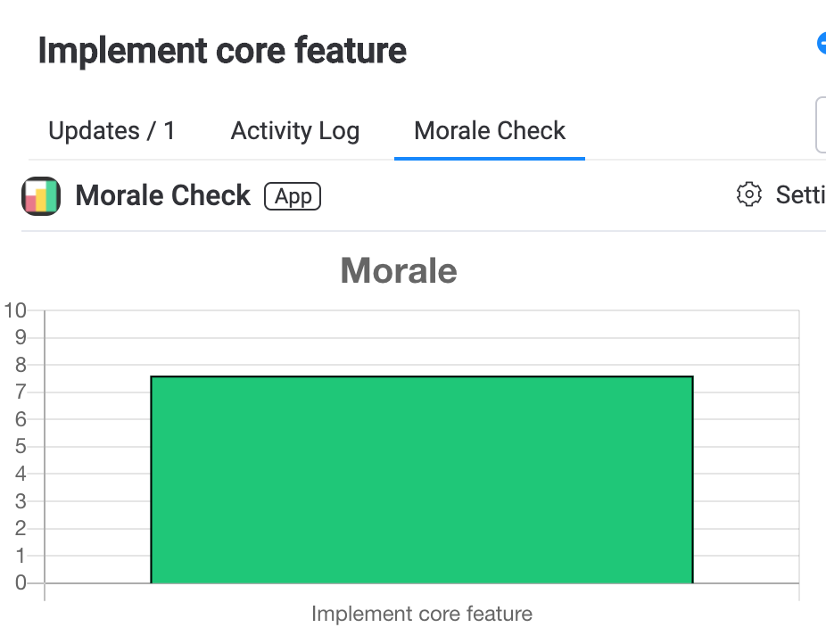
Task: Click the green morale bar in the chart
Action: (421, 480)
